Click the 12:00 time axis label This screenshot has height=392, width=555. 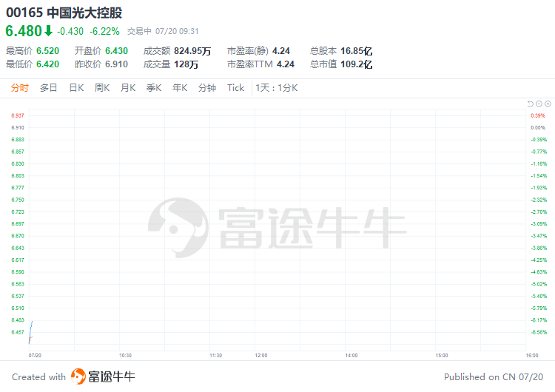261,356
